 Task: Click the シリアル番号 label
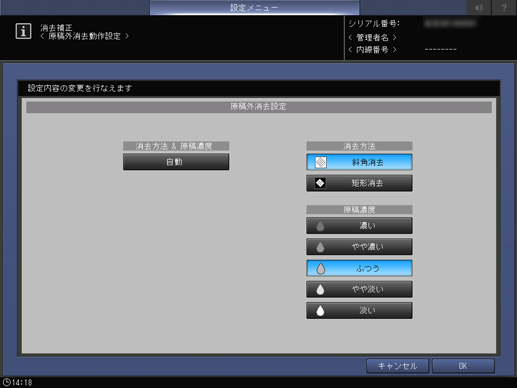(374, 24)
